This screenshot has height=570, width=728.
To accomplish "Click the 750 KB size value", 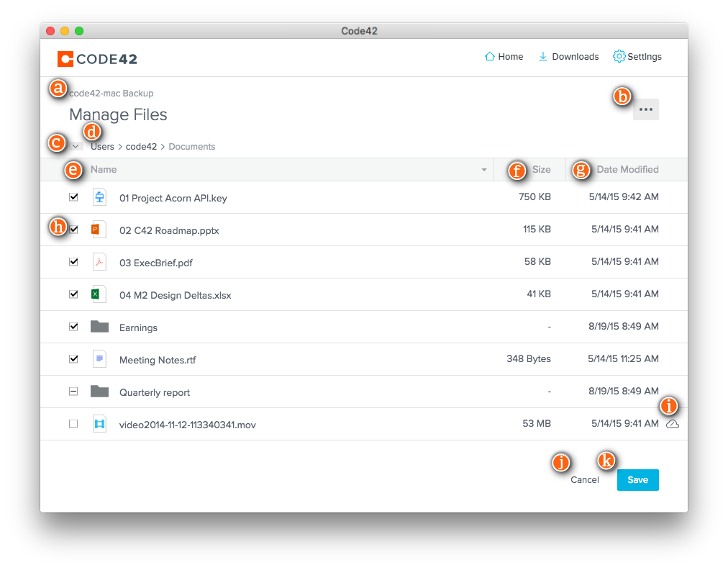I will coord(535,197).
